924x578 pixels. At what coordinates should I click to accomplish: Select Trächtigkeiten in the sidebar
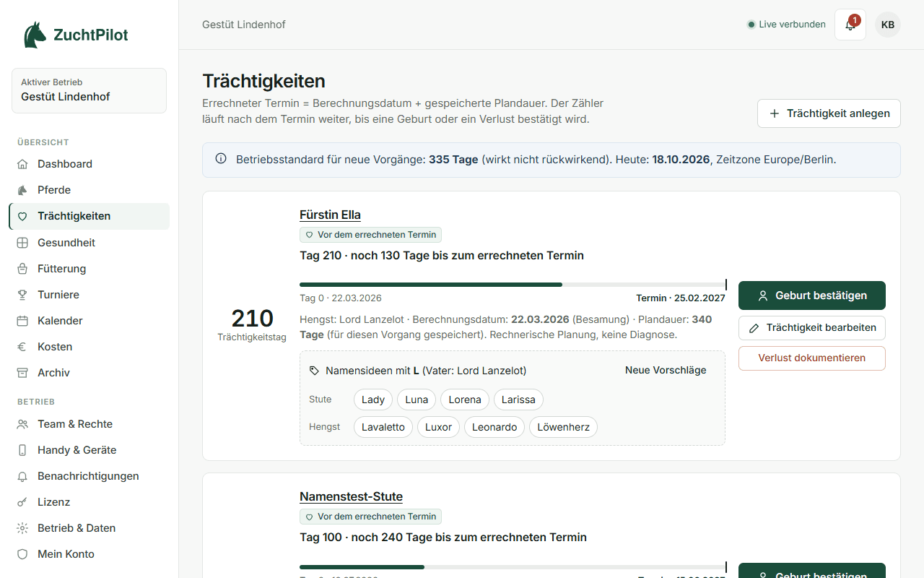click(89, 216)
